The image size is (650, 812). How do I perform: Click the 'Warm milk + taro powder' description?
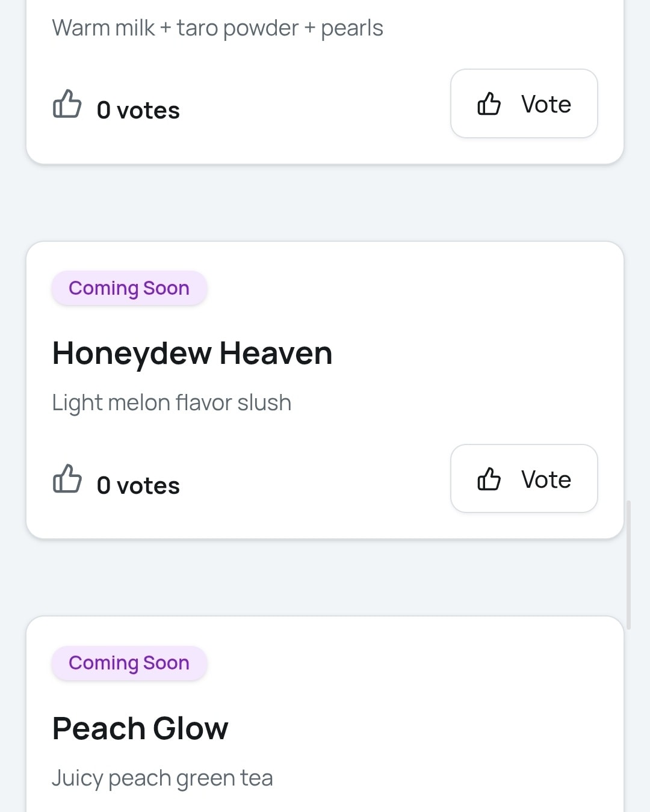coord(217,28)
